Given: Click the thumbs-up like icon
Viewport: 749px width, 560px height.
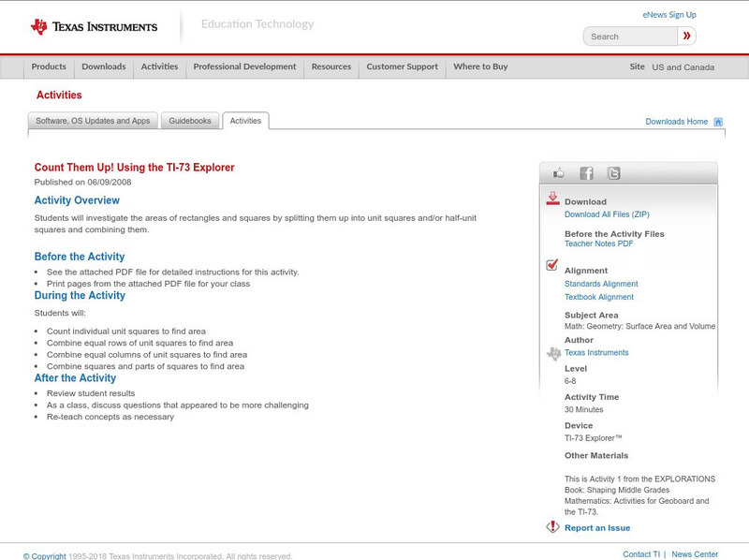Looking at the screenshot, I should [558, 173].
